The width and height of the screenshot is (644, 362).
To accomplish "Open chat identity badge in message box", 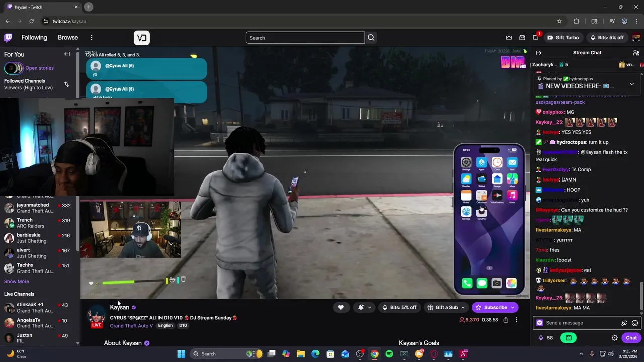I will click(x=540, y=323).
